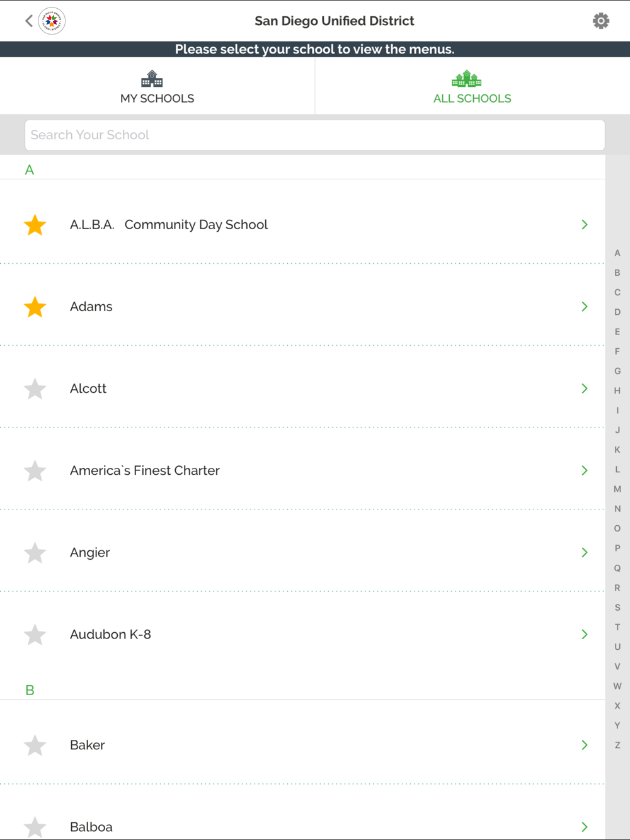Select Alcott school name
630x840 pixels.
pyautogui.click(x=88, y=389)
